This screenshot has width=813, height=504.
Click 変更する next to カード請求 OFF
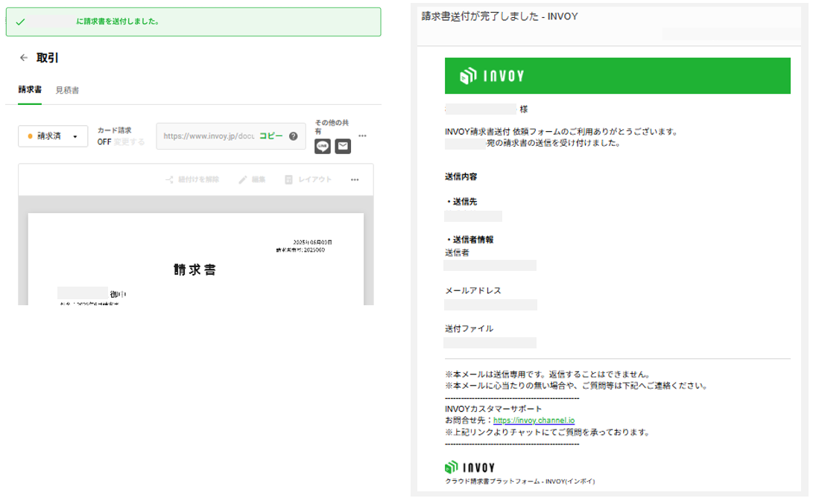click(x=129, y=142)
